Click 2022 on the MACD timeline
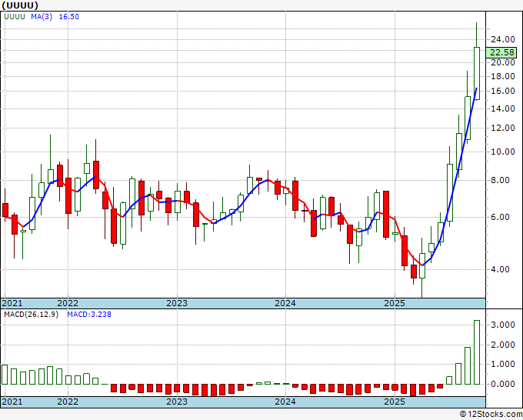The image size is (523, 420). click(68, 402)
